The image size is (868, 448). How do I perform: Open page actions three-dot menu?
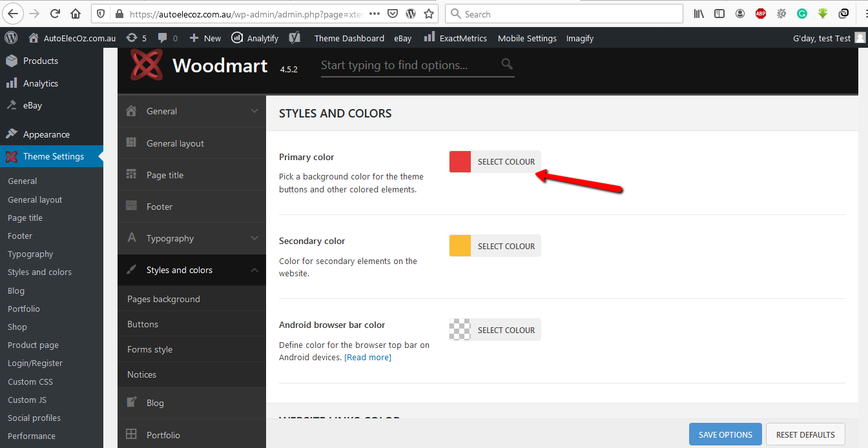pyautogui.click(x=375, y=14)
